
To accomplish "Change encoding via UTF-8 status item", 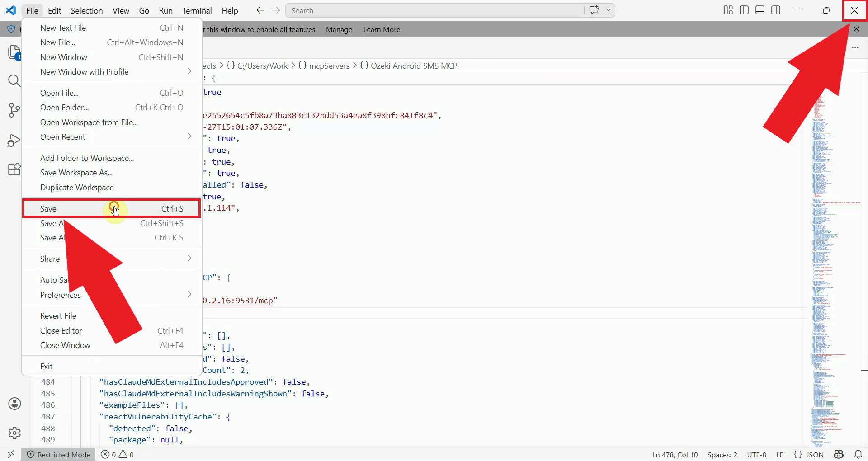I will click(756, 455).
